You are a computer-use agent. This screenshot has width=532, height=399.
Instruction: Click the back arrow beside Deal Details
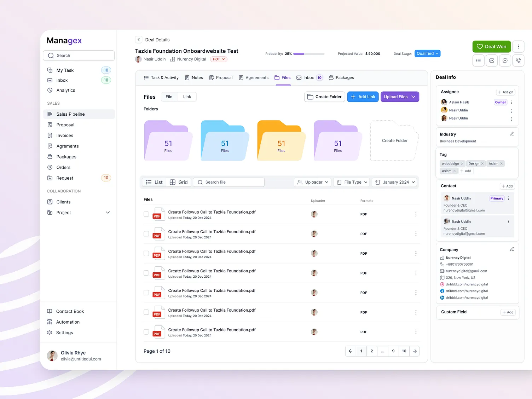click(139, 40)
